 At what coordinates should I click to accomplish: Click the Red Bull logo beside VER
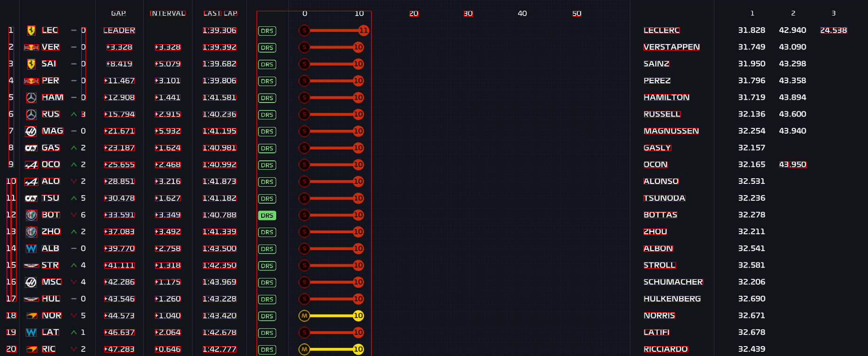tap(31, 47)
